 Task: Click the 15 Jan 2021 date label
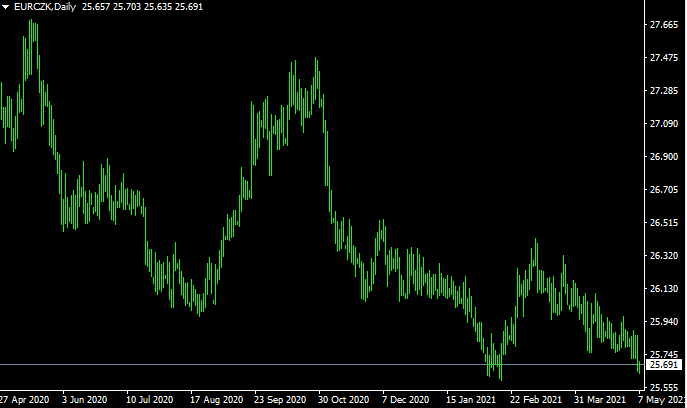pos(471,400)
